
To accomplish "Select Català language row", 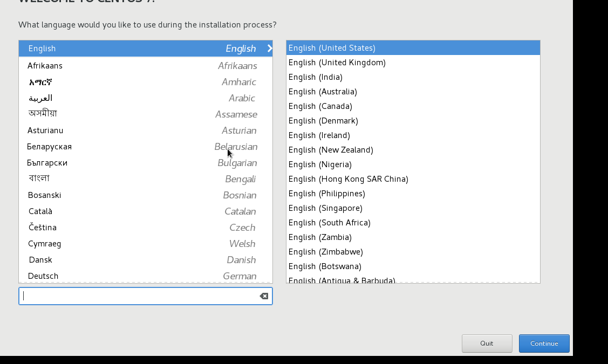I will pyautogui.click(x=146, y=211).
